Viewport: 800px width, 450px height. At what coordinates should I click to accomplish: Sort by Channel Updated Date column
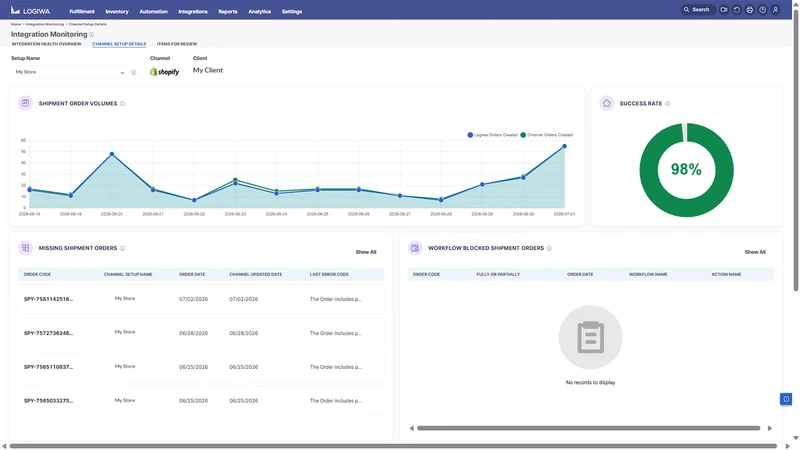point(256,274)
